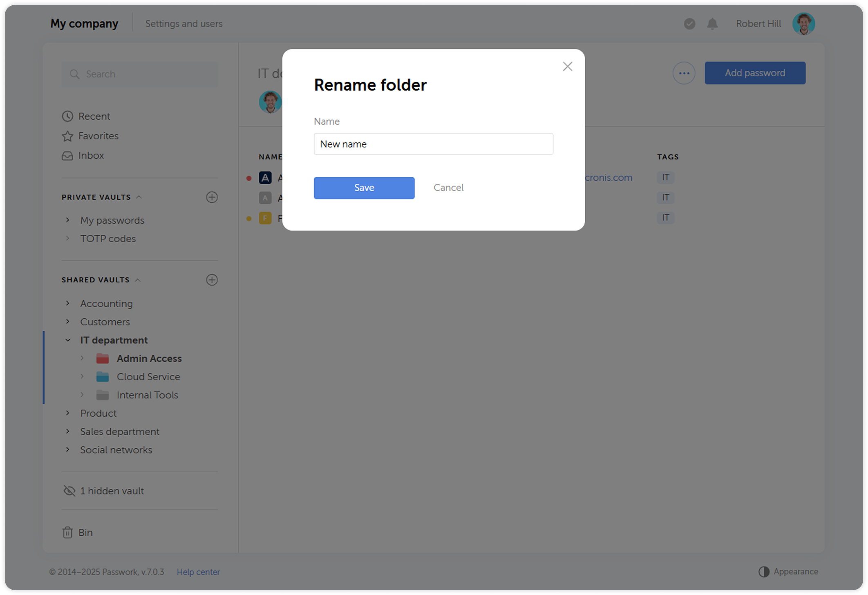Open the notifications bell
Image resolution: width=868 pixels, height=595 pixels.
click(x=711, y=24)
